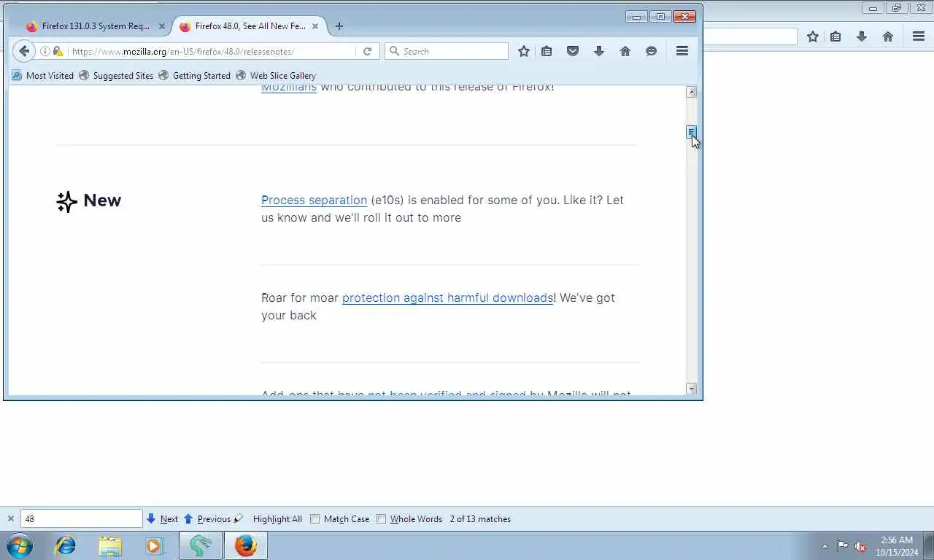Close the Firefox 48.0 release notes tab
The width and height of the screenshot is (934, 560).
tap(315, 26)
